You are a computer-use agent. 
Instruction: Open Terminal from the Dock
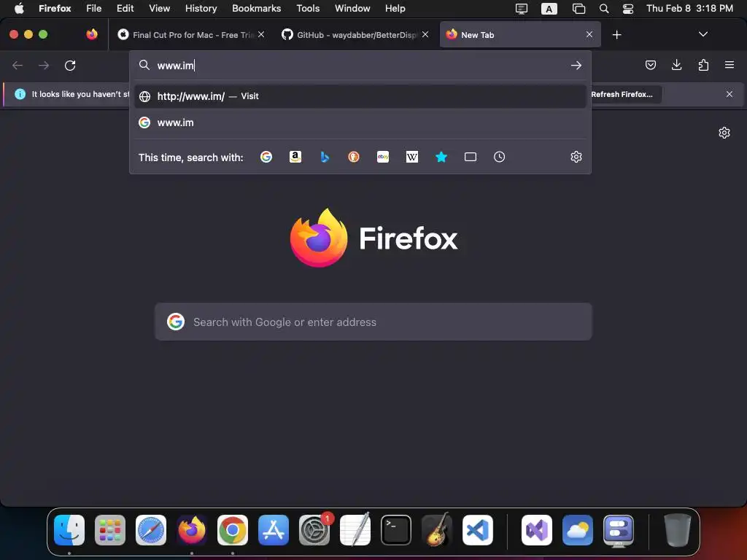[x=396, y=529]
